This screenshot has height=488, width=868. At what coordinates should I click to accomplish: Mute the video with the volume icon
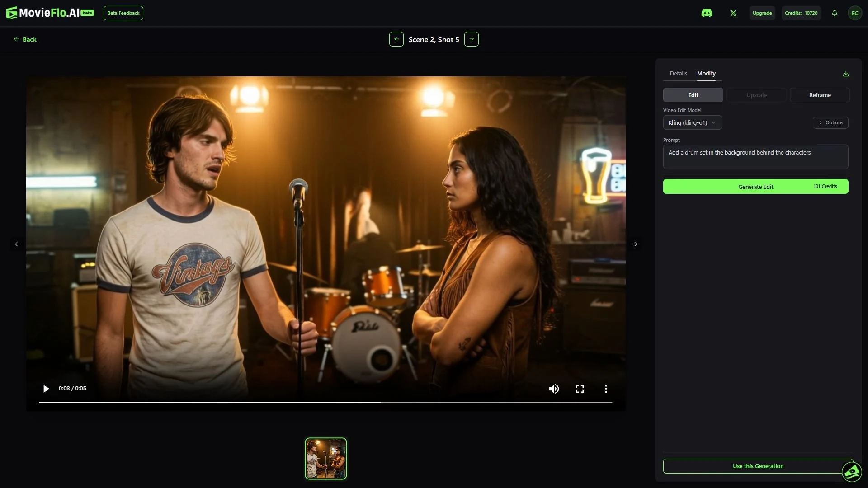pos(554,389)
